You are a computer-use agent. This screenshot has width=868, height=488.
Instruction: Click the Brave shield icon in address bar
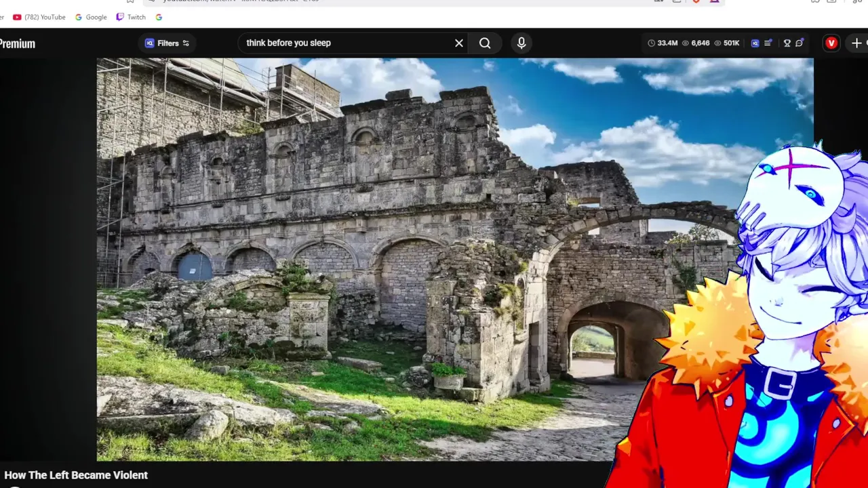coord(696,1)
